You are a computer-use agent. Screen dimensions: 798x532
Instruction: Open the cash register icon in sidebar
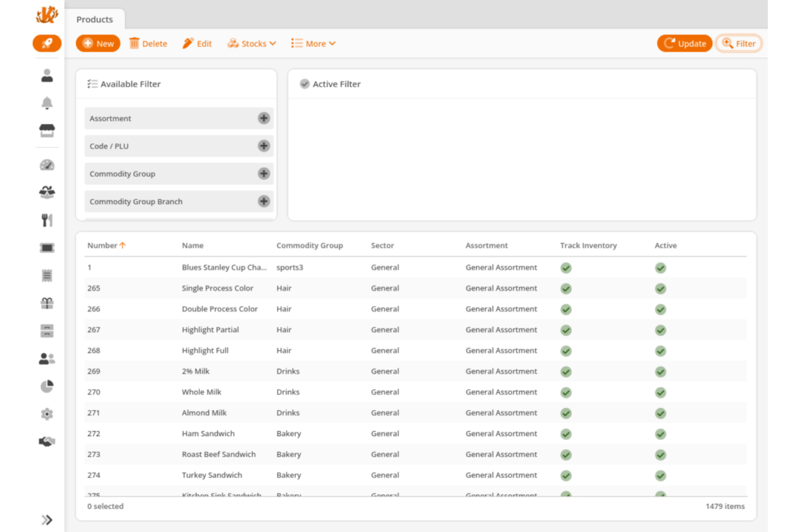(x=47, y=248)
